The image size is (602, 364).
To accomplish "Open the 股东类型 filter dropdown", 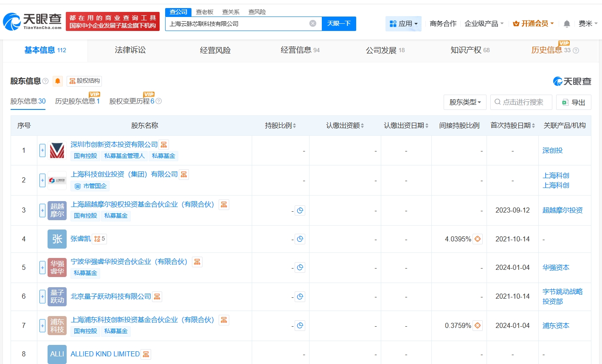I will [465, 102].
